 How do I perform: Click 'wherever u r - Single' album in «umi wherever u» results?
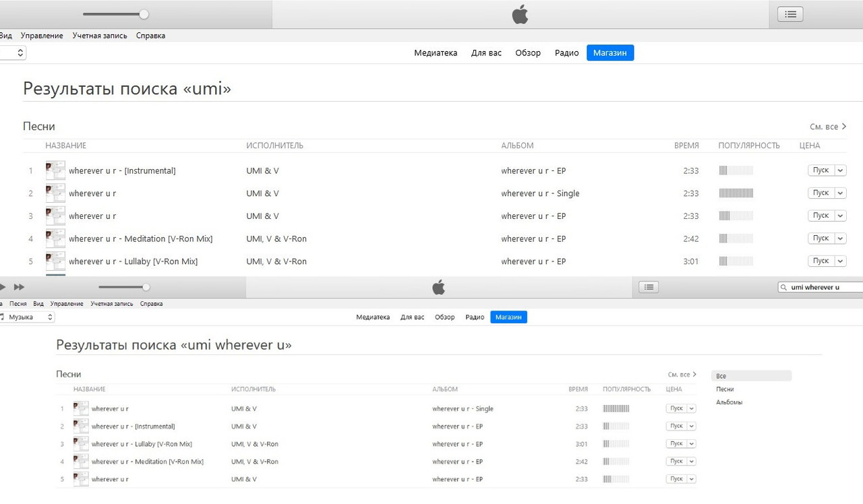tap(463, 408)
